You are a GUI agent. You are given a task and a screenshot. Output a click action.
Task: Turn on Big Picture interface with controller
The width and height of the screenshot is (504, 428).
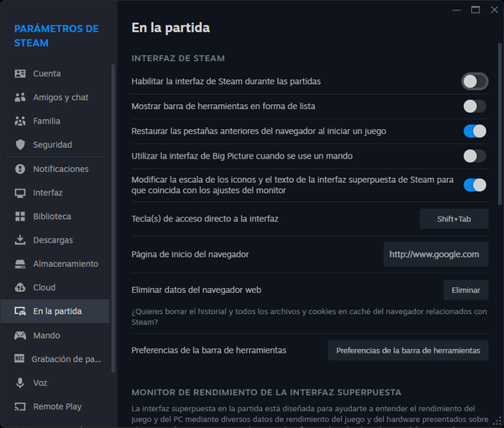474,156
